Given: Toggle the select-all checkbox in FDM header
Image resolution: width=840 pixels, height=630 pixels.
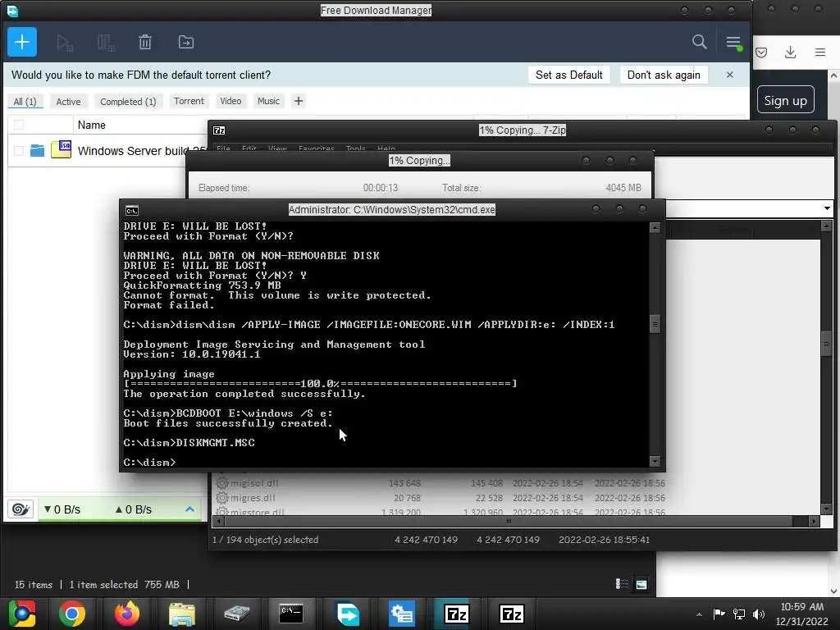Looking at the screenshot, I should coord(19,125).
